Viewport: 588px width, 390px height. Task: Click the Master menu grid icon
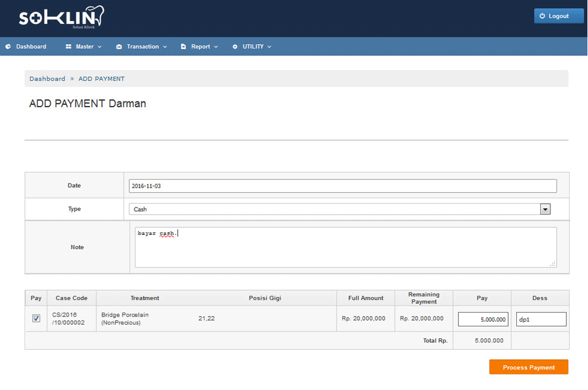(x=68, y=46)
